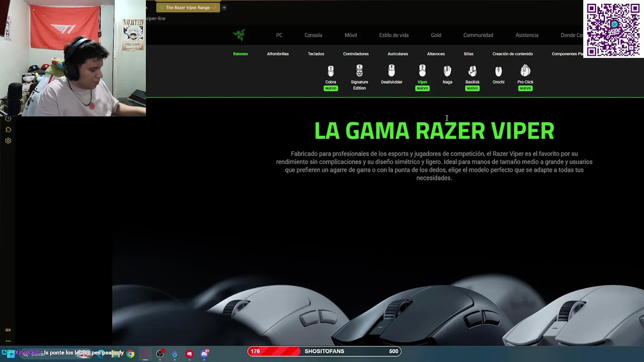Open the Gold menu

pyautogui.click(x=436, y=35)
